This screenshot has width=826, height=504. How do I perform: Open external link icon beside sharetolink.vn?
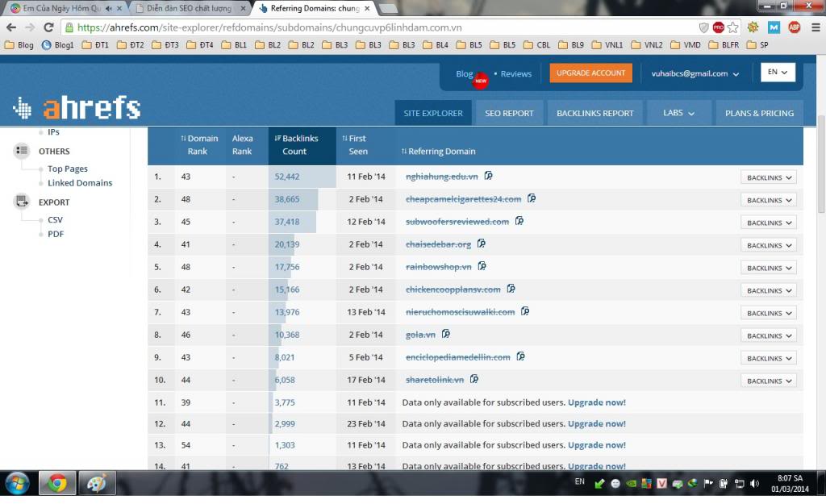click(x=474, y=379)
